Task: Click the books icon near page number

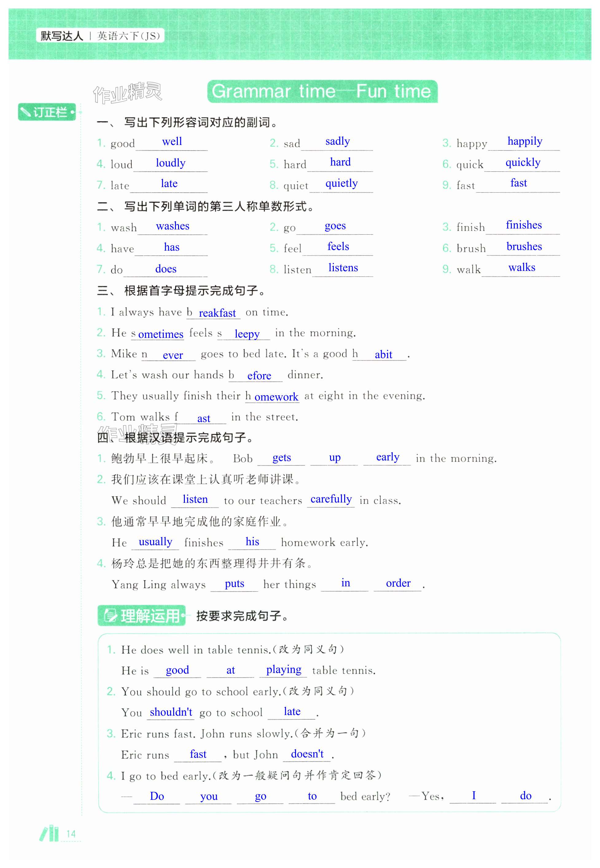Action: click(x=49, y=833)
